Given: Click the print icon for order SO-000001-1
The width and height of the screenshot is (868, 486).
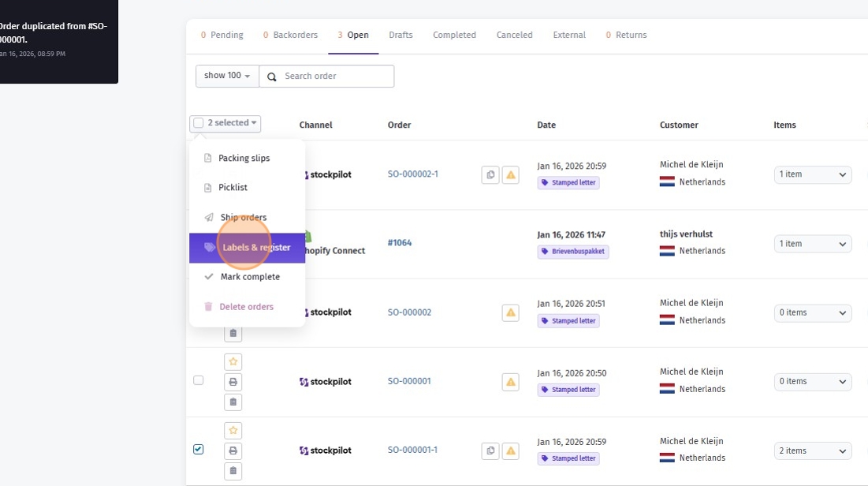Looking at the screenshot, I should click(233, 451).
